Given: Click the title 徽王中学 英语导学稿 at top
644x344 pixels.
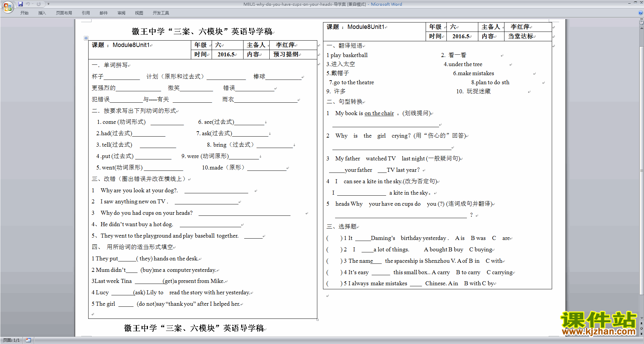Looking at the screenshot, I should 202,31.
